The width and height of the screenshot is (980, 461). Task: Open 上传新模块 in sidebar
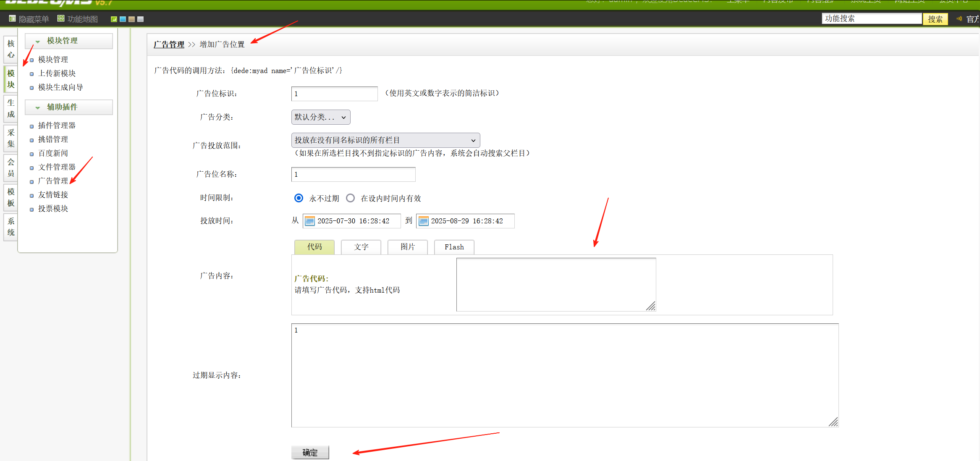[x=57, y=73]
